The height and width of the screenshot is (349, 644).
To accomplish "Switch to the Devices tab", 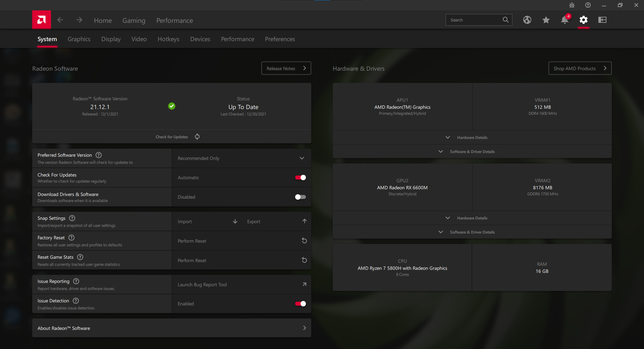I will 200,39.
